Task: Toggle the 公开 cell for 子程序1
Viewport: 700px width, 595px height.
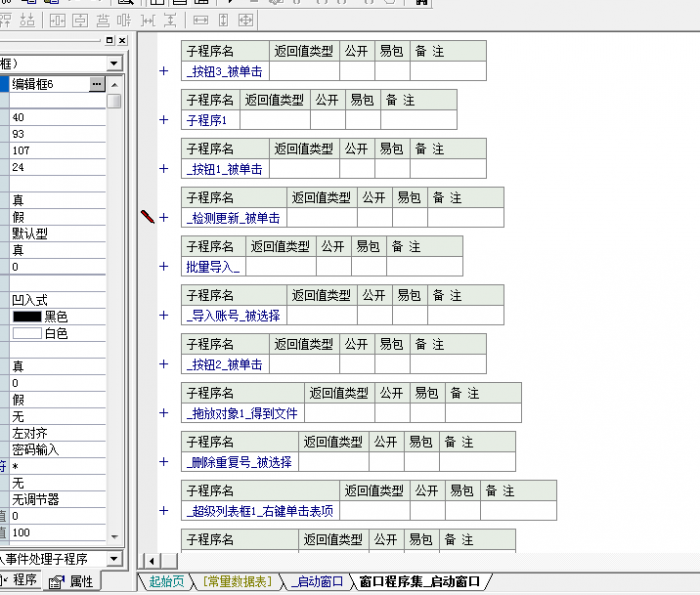Action: click(327, 120)
